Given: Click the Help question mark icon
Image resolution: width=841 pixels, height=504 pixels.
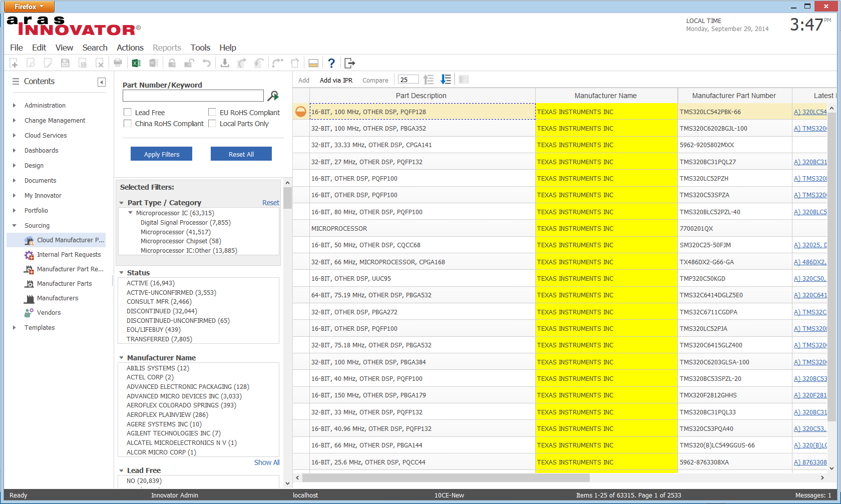Looking at the screenshot, I should click(x=331, y=63).
